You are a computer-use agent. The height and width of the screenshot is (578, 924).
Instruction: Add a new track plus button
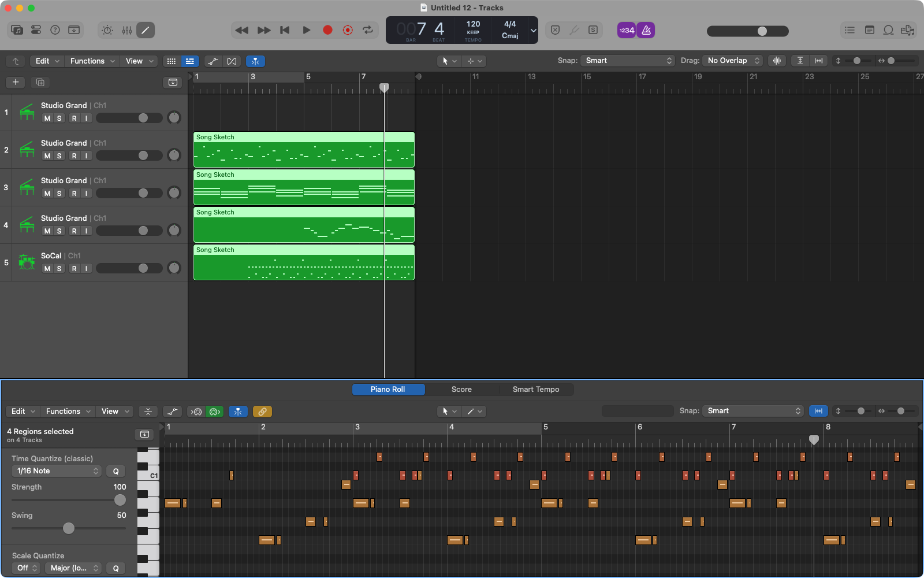click(16, 82)
